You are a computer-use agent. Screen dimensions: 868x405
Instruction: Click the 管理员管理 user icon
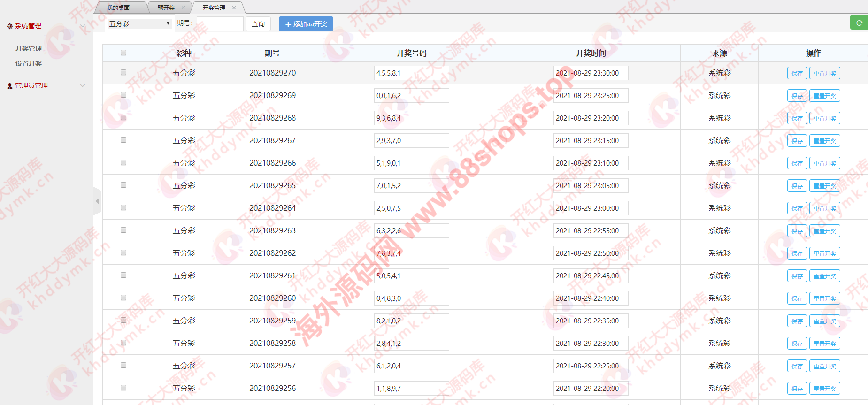click(x=9, y=86)
